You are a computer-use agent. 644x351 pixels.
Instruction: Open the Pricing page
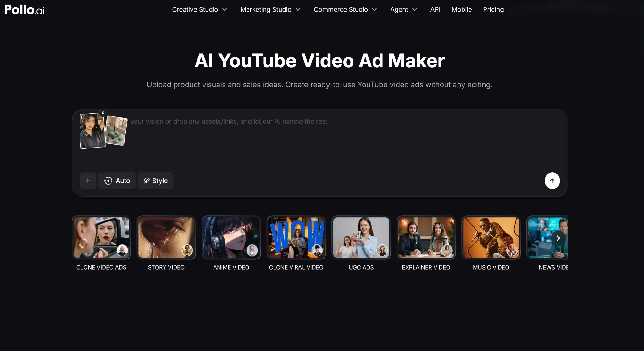click(x=493, y=10)
